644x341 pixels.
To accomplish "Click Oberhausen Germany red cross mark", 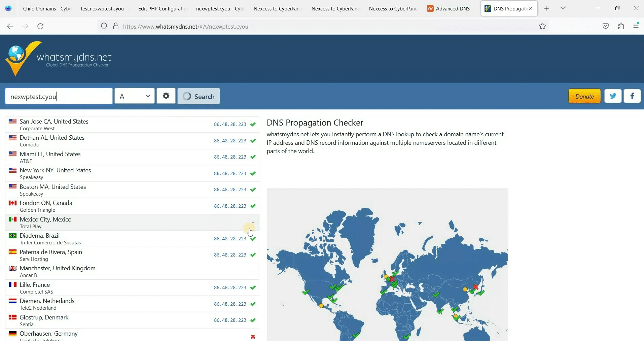I will click(253, 337).
